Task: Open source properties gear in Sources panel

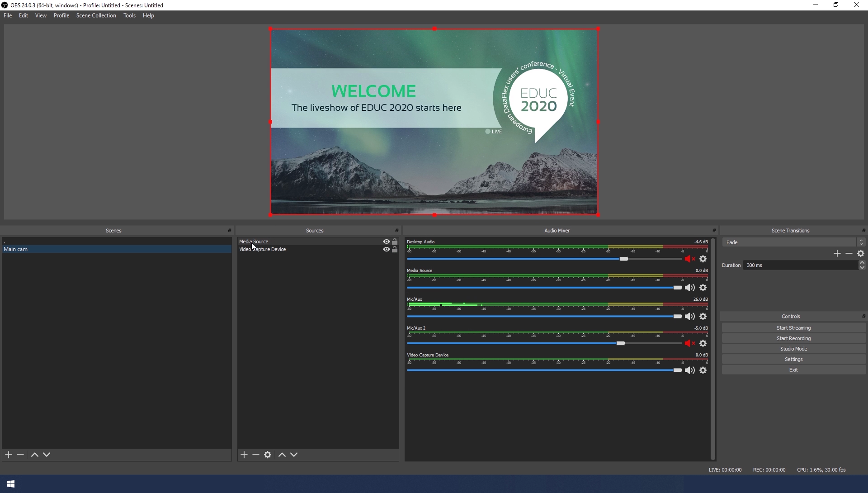Action: coord(268,455)
